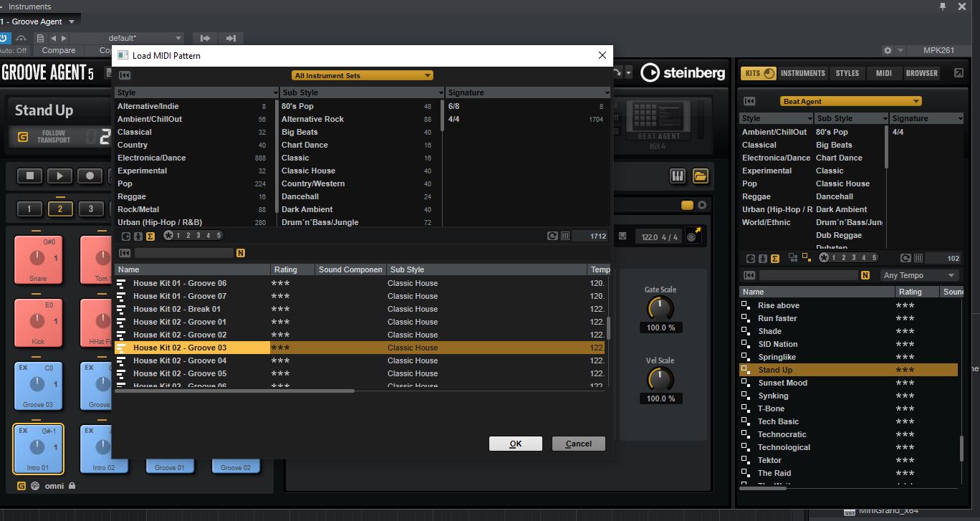The height and width of the screenshot is (521, 980).
Task: Open the Any Tempo dropdown
Action: pos(920,275)
